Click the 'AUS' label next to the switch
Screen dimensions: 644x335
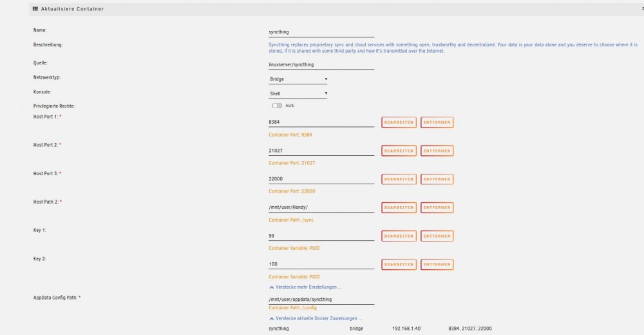coord(290,106)
